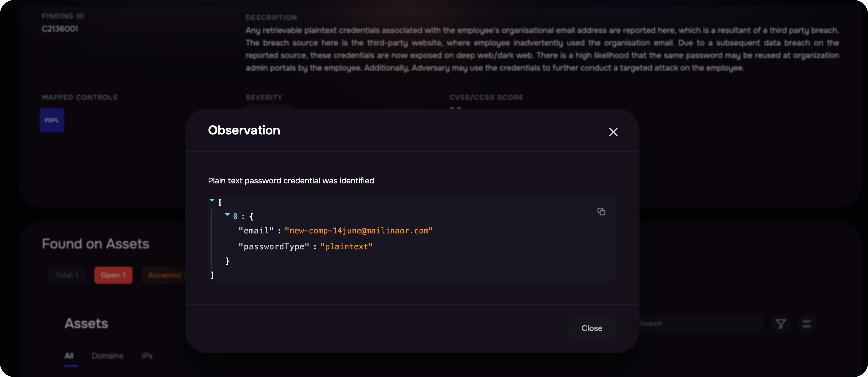Click the "email" key in JSON

(x=256, y=231)
